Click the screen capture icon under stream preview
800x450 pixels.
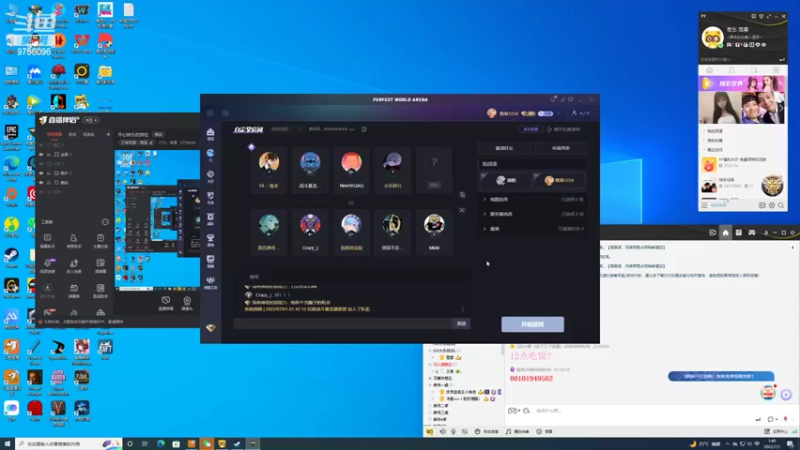click(x=166, y=301)
